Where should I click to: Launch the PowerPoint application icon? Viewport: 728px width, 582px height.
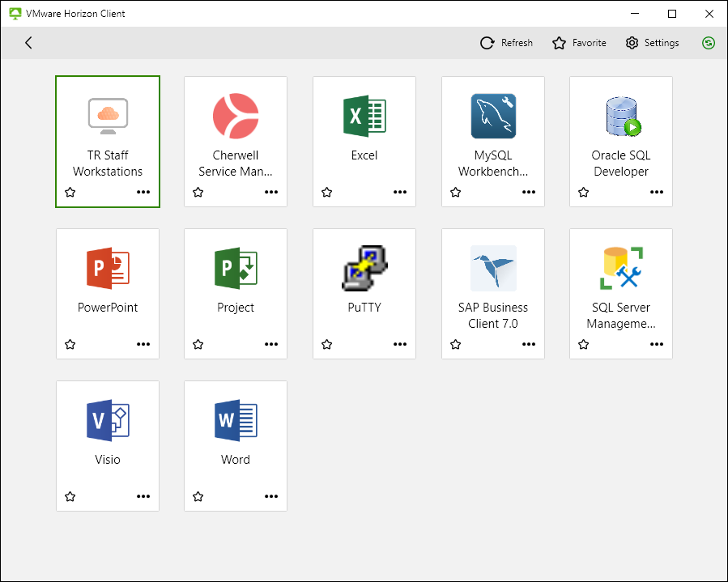click(108, 268)
